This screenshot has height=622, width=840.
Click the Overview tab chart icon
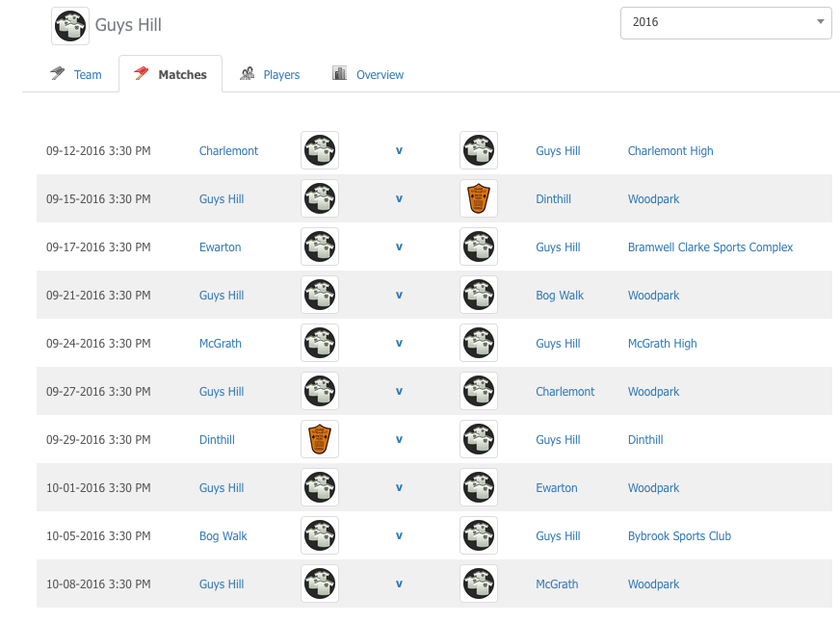pyautogui.click(x=340, y=73)
